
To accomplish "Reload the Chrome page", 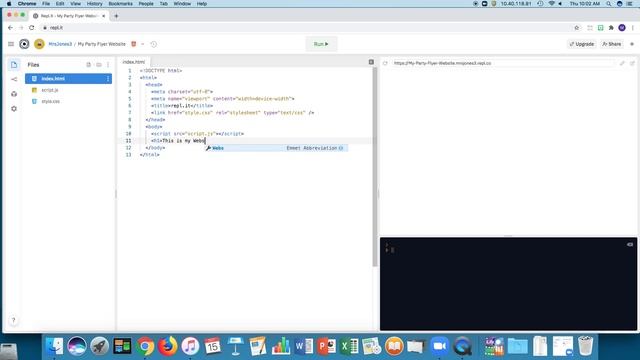I will 31,27.
